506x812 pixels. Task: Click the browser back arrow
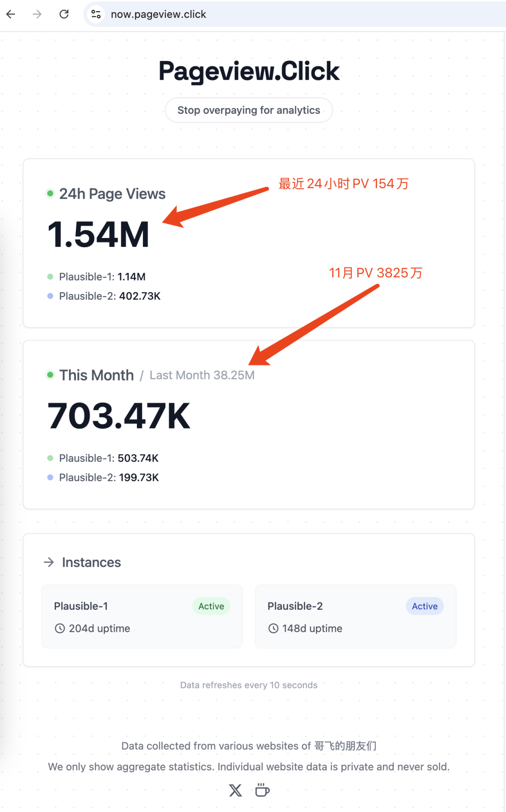click(x=11, y=15)
